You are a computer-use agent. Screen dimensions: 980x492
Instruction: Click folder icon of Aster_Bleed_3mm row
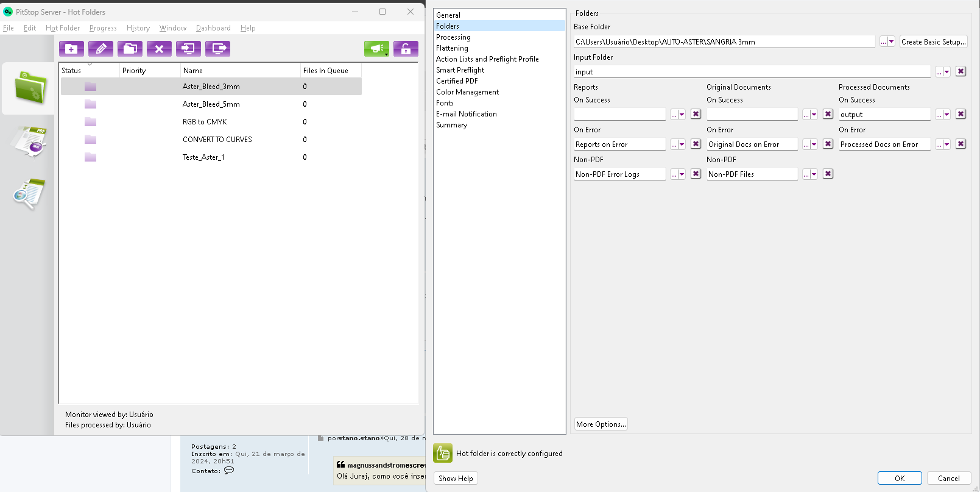(90, 87)
